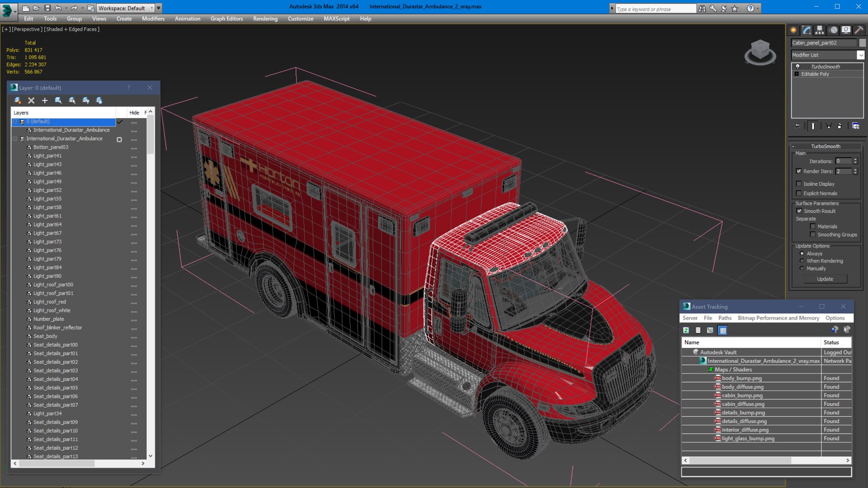Open Paths menu in Asset Tracking

tap(725, 318)
